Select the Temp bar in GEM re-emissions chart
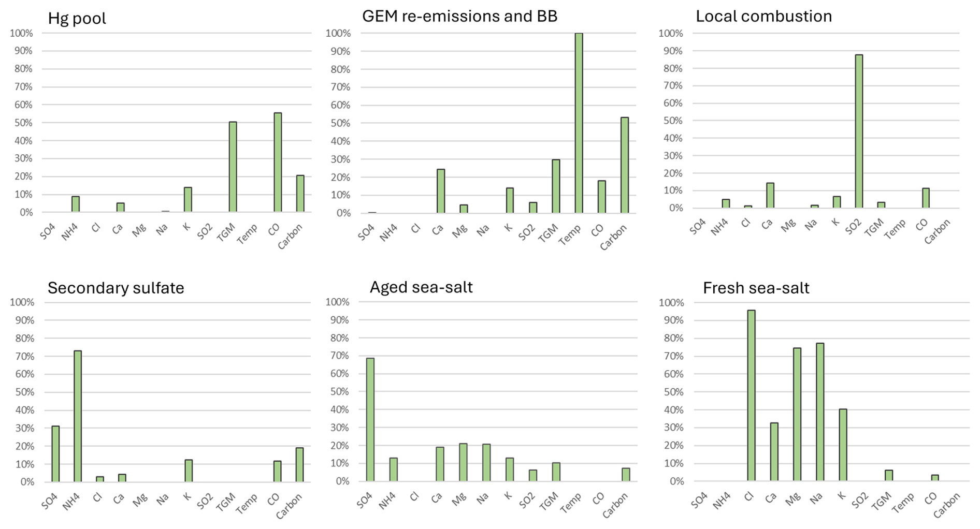The height and width of the screenshot is (529, 980). pos(579,123)
